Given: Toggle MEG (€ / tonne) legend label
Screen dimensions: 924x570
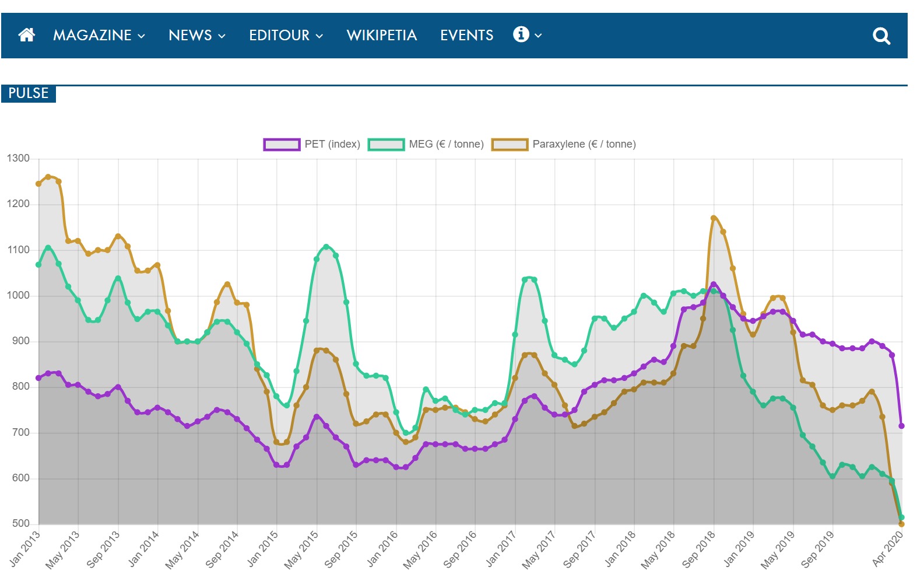Looking at the screenshot, I should click(446, 144).
